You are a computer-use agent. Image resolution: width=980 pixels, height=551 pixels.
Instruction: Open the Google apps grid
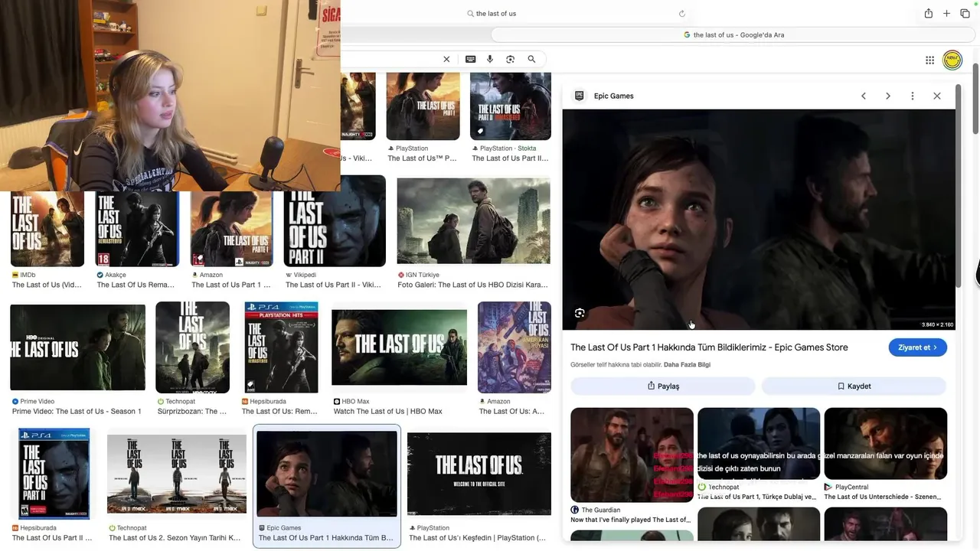[x=929, y=60]
